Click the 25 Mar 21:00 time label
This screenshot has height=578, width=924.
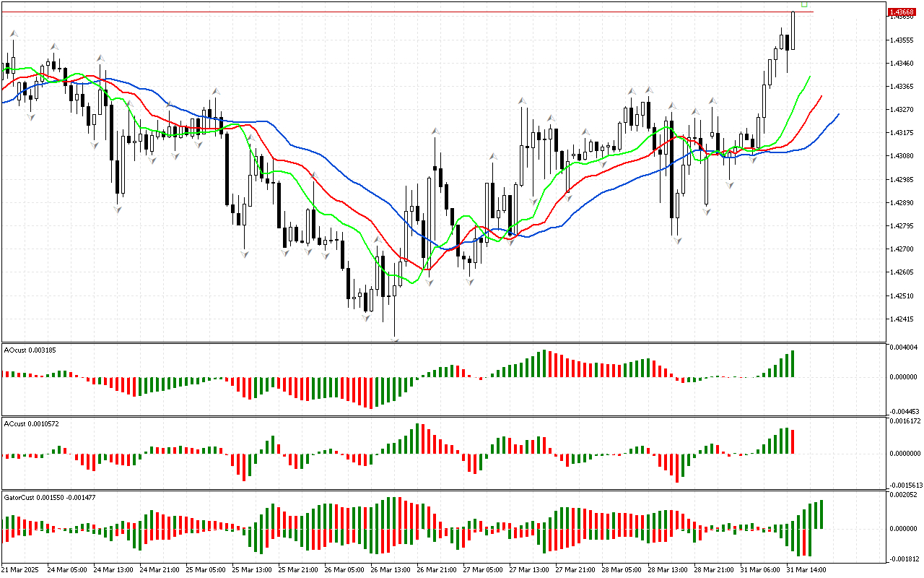tap(298, 569)
